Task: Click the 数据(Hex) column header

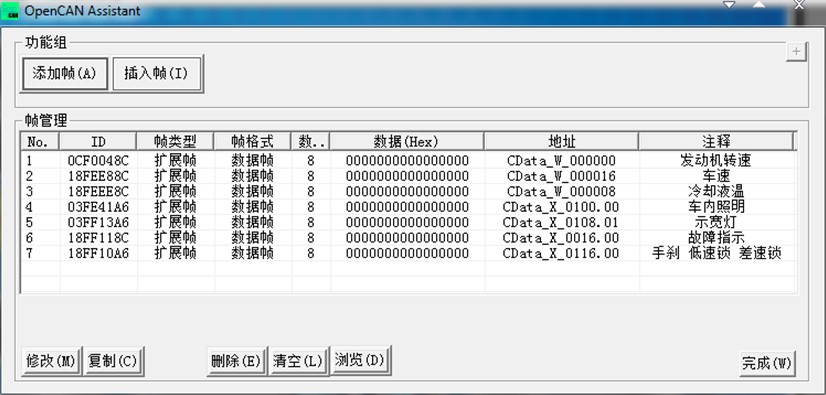Action: [407, 141]
